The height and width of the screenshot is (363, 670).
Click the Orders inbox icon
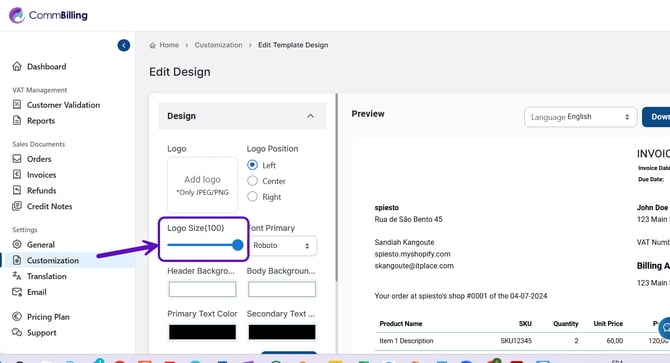click(17, 159)
